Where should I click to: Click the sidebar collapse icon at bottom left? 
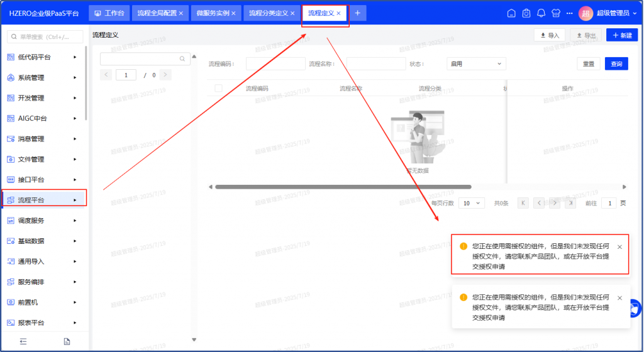pyautogui.click(x=23, y=341)
